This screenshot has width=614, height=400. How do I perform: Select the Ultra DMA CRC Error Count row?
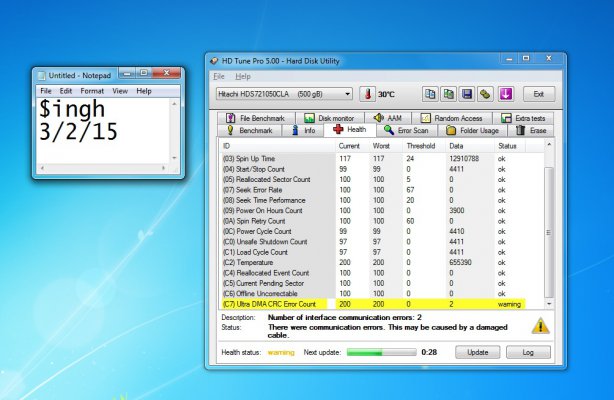372,304
